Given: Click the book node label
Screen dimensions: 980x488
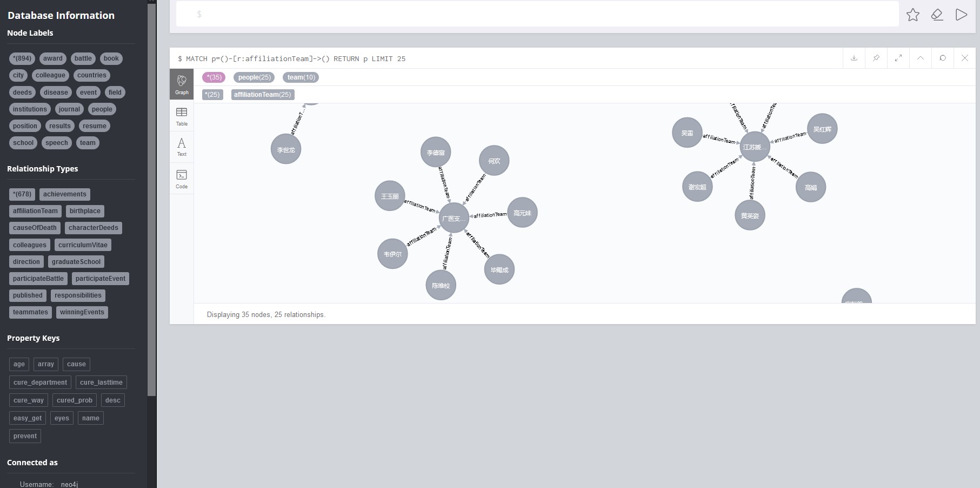Looking at the screenshot, I should click(111, 58).
